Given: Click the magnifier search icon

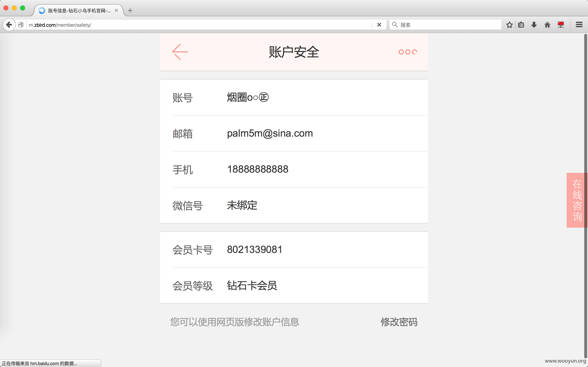Looking at the screenshot, I should pyautogui.click(x=395, y=25).
